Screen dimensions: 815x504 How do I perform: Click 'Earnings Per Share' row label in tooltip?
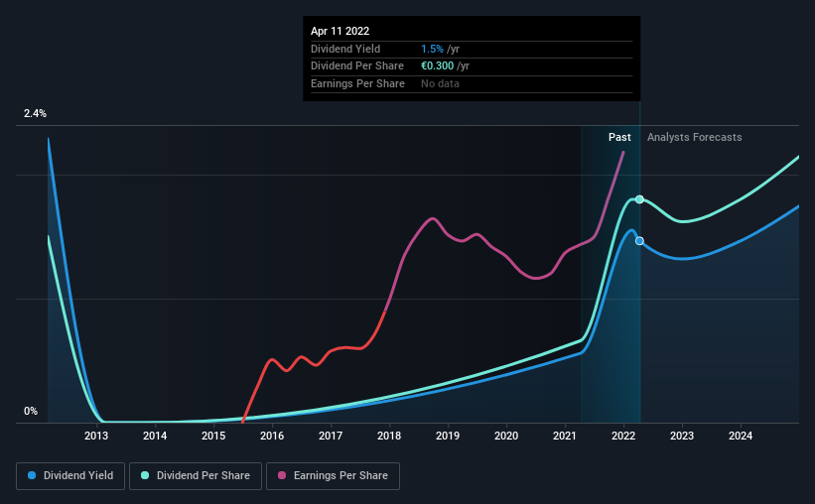357,83
